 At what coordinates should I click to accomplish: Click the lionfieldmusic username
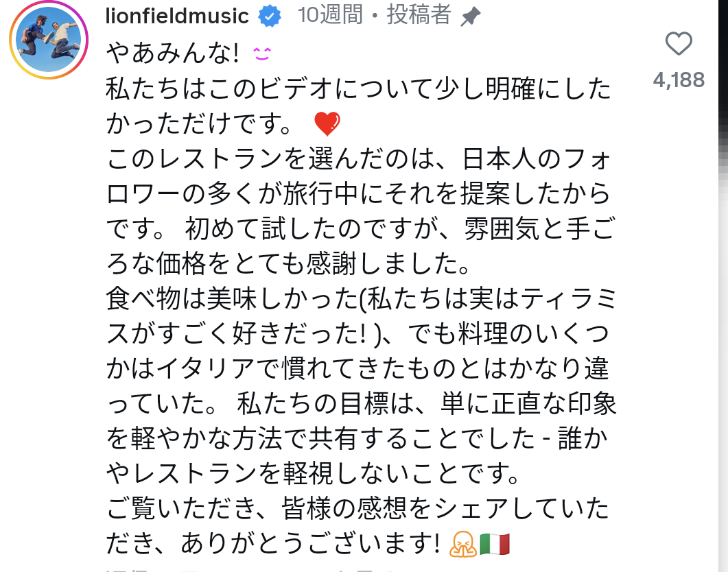point(177,16)
